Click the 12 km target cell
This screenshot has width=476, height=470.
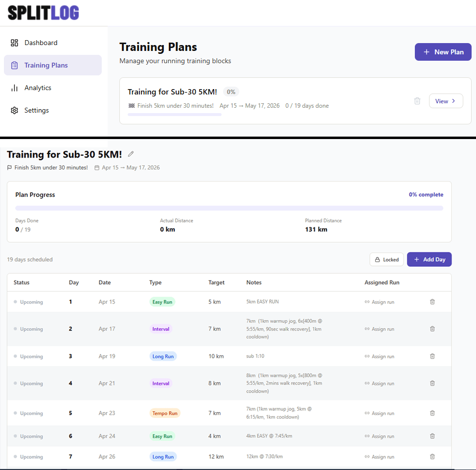[x=216, y=456]
